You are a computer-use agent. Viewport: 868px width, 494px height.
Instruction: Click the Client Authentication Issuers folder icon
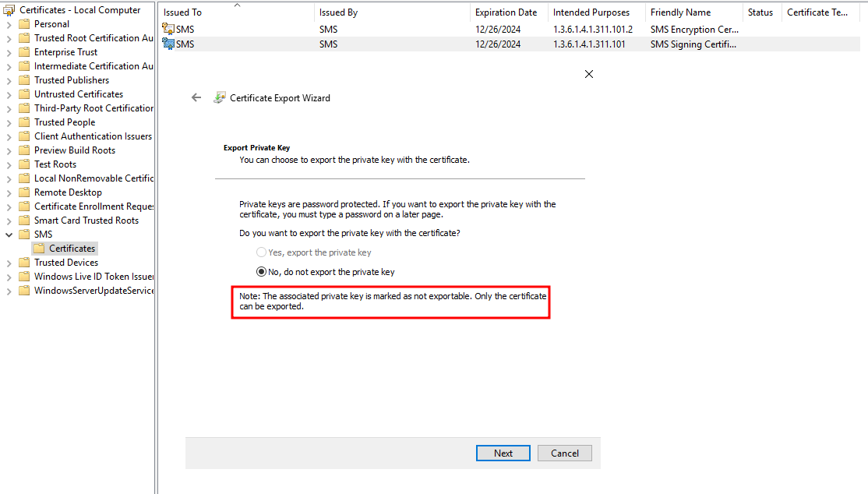click(x=24, y=136)
